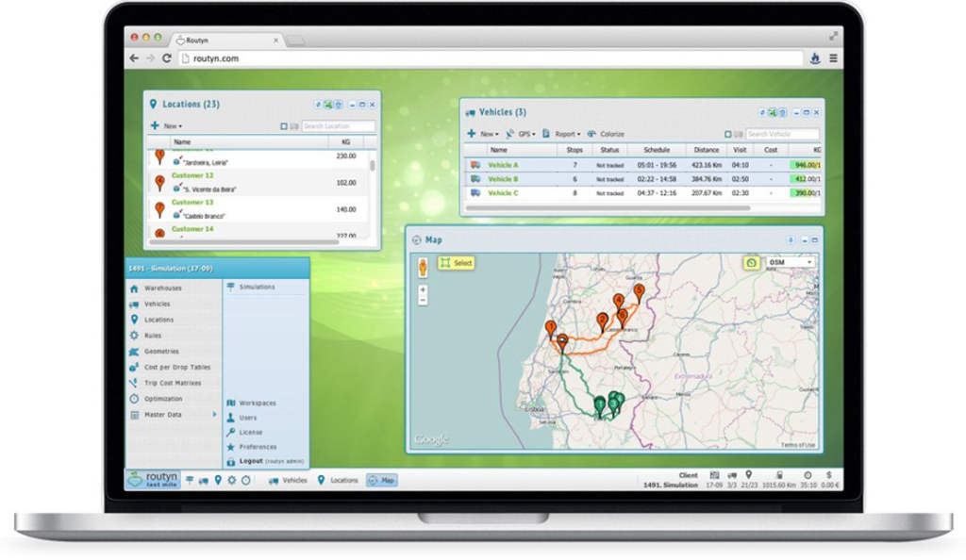Click the Vehicles taskbar button
This screenshot has width=966, height=560.
(x=288, y=480)
